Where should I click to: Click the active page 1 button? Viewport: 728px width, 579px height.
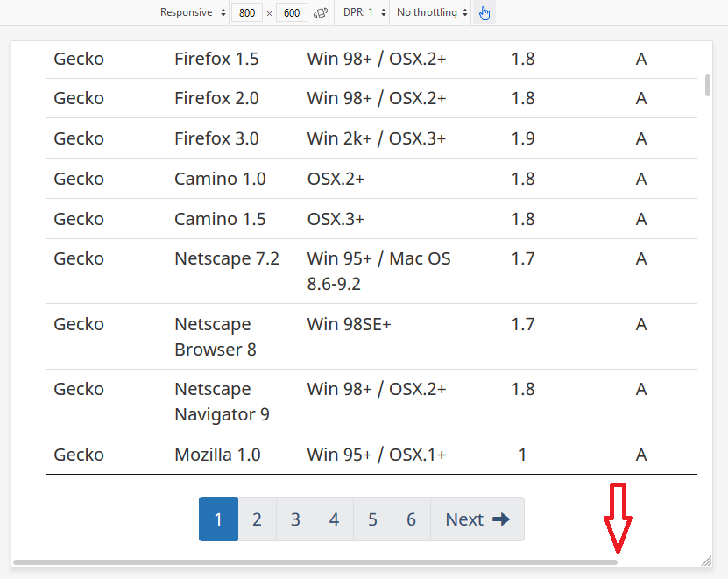(x=218, y=519)
